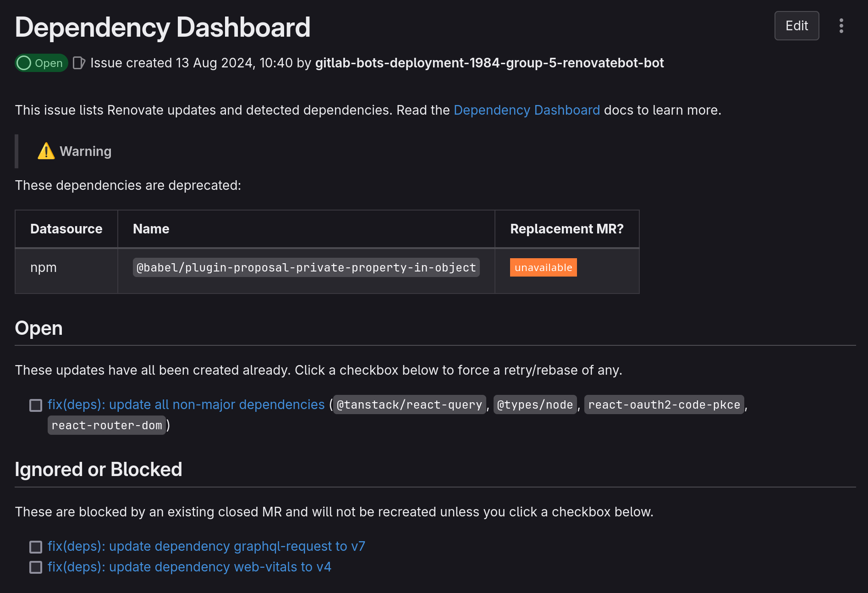Check the web-vitals to v4 checkbox

(36, 567)
